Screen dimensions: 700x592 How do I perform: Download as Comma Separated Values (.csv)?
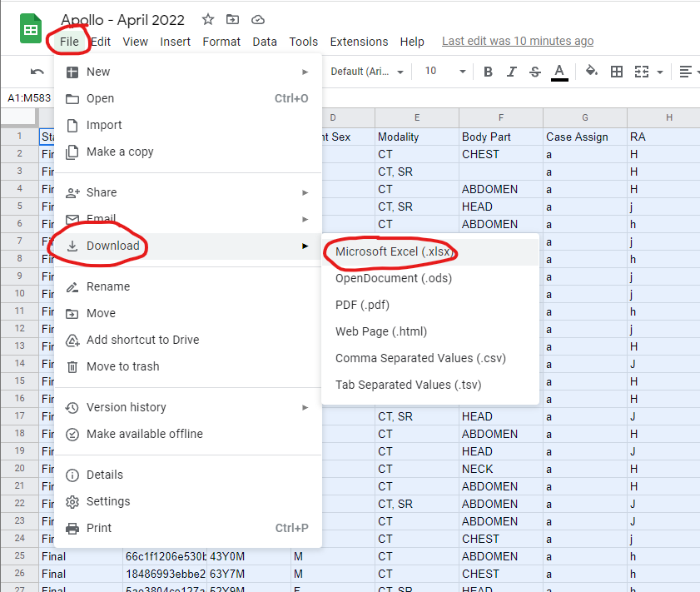tap(430, 359)
